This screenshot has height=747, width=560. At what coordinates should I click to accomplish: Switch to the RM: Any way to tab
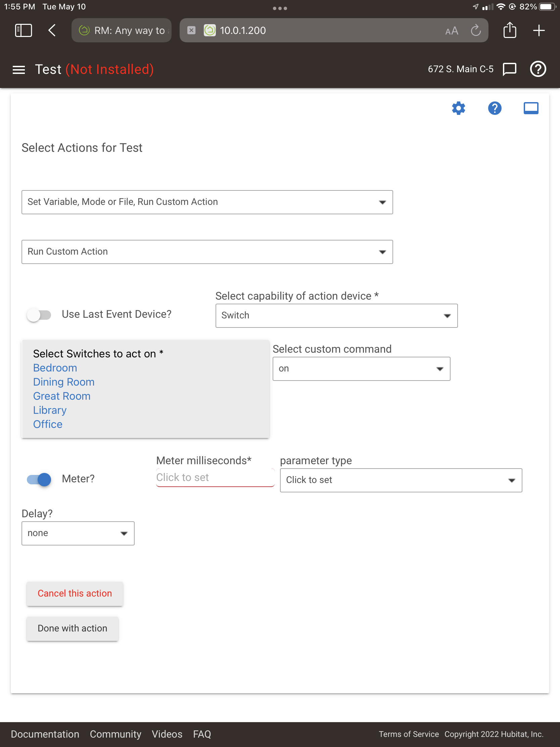coord(122,30)
